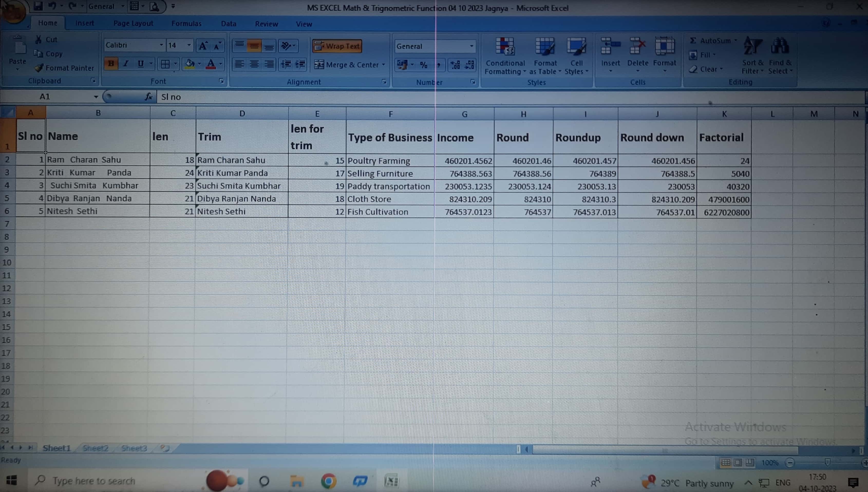Viewport: 868px width, 492px height.
Task: Click the Center text alignment icon
Action: click(x=254, y=64)
